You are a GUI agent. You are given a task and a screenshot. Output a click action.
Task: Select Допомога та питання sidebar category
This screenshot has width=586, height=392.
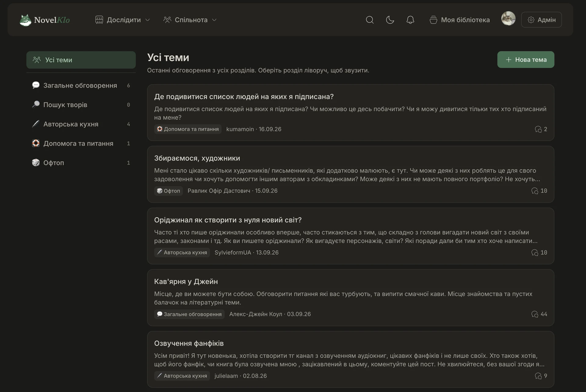click(81, 143)
